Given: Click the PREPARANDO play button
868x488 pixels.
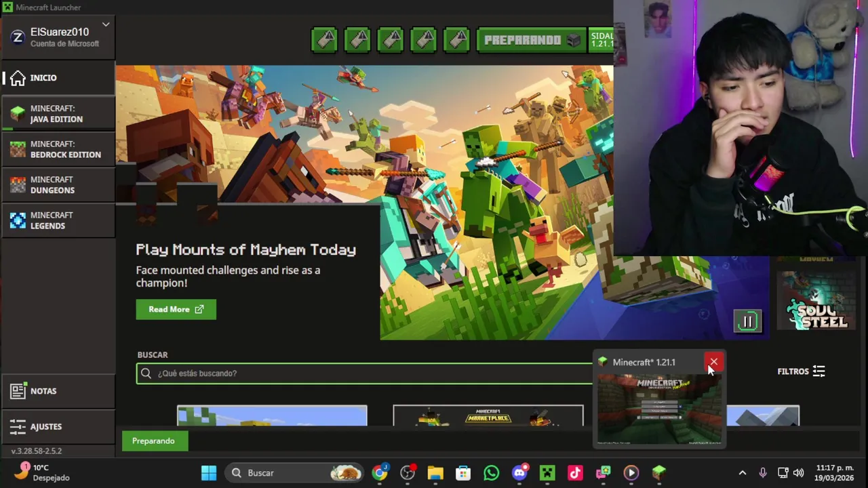Looking at the screenshot, I should 532,40.
